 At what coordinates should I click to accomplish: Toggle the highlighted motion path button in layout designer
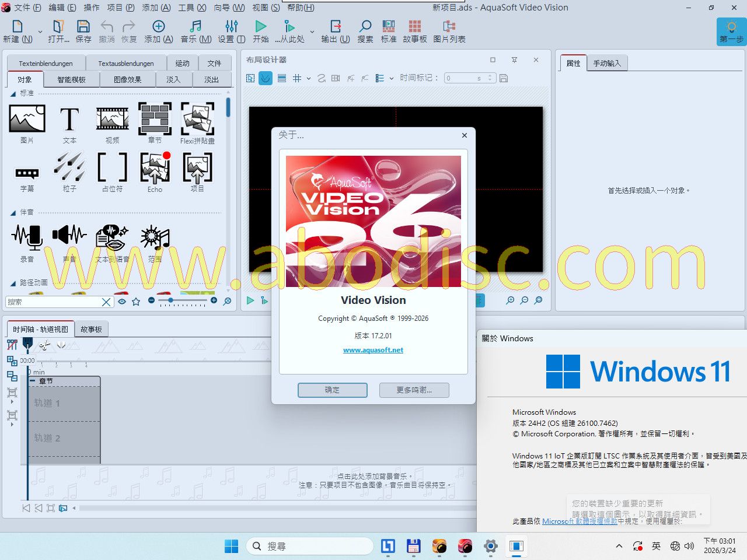[266, 78]
